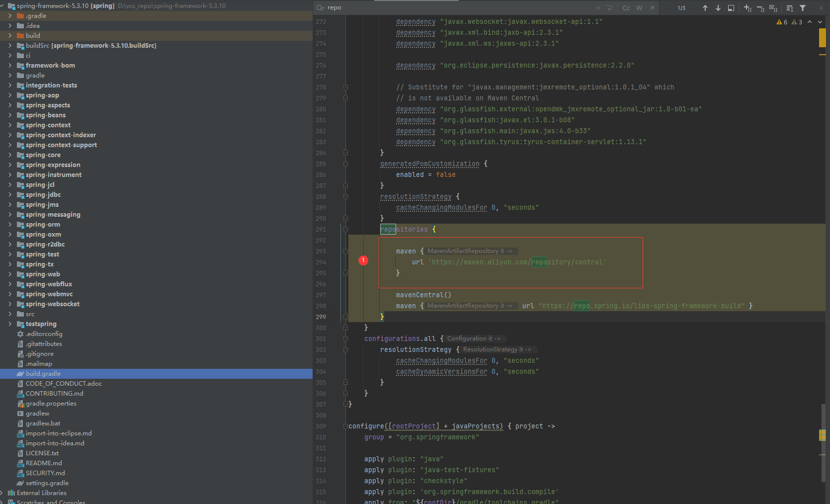Click mavenCentral() on line 297
The width and height of the screenshot is (830, 504).
(x=423, y=295)
